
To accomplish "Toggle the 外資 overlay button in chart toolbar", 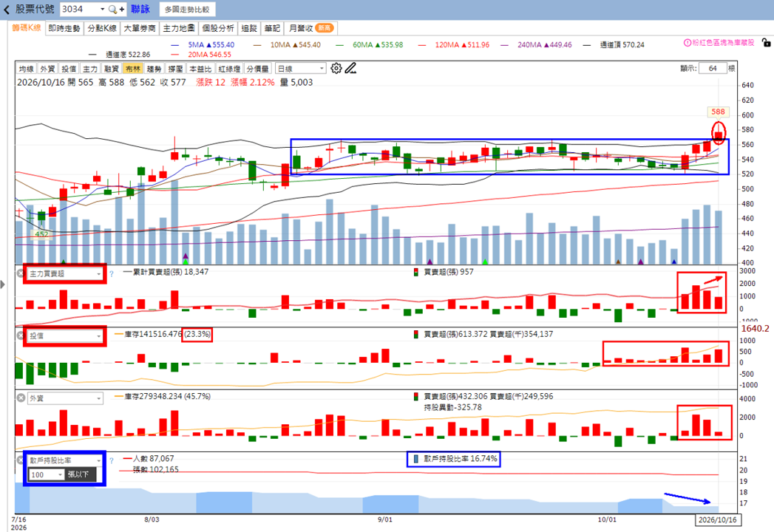I will coord(47,69).
